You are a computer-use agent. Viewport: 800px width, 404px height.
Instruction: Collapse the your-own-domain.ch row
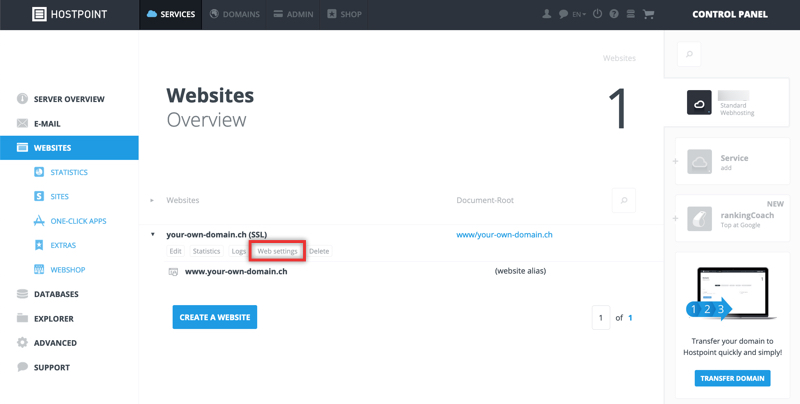(153, 235)
